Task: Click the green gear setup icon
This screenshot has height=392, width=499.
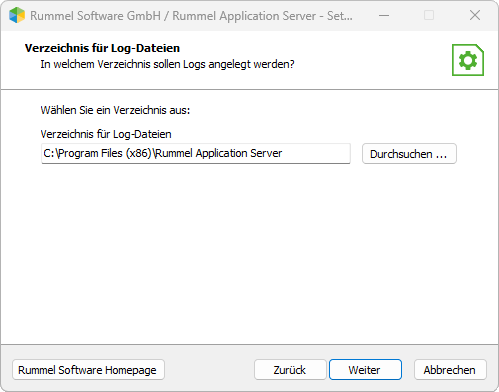Action: (x=468, y=60)
